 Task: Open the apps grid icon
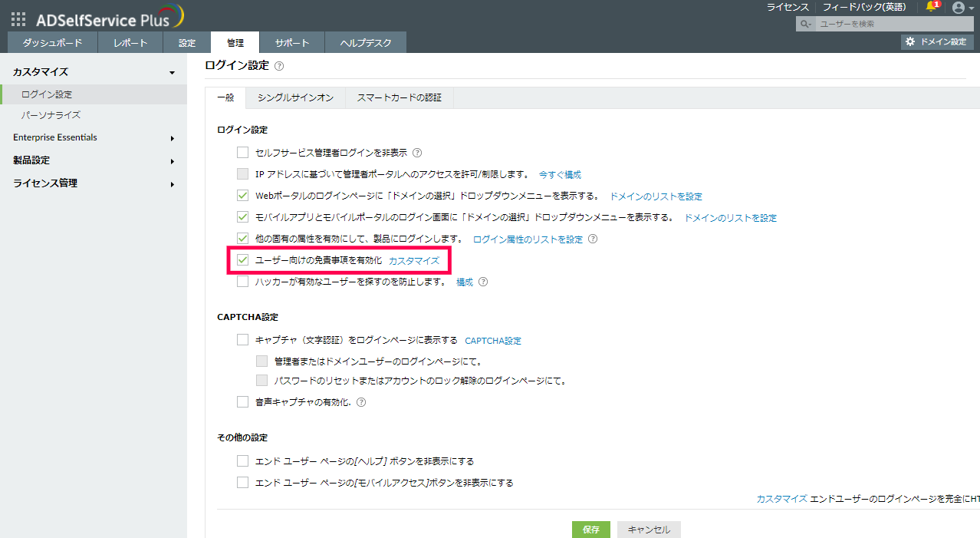click(x=18, y=19)
